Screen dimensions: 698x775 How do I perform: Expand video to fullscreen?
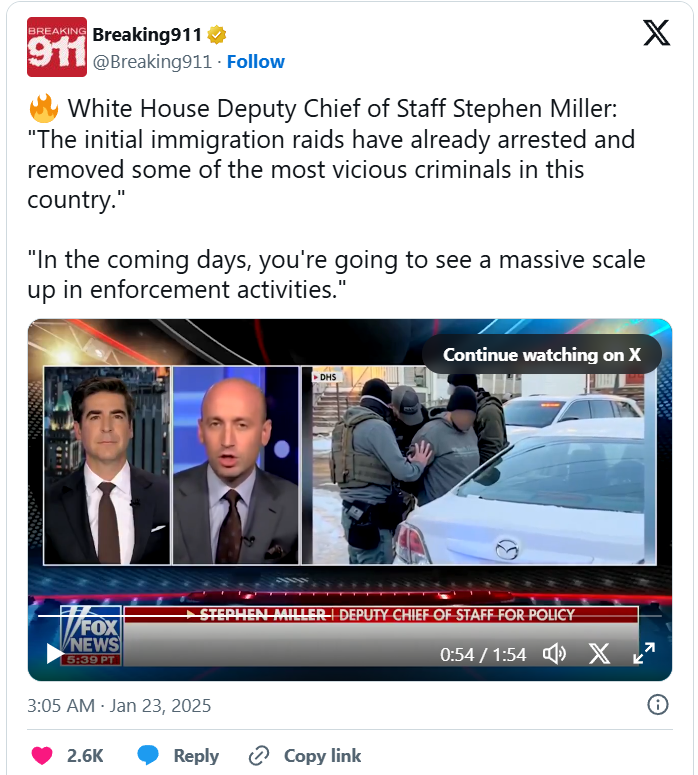tap(644, 653)
